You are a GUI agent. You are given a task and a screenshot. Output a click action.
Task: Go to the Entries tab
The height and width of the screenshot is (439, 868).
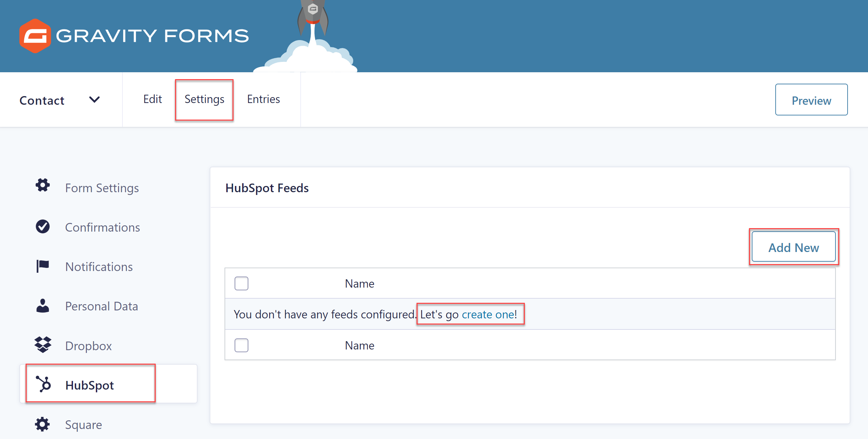[x=263, y=99]
